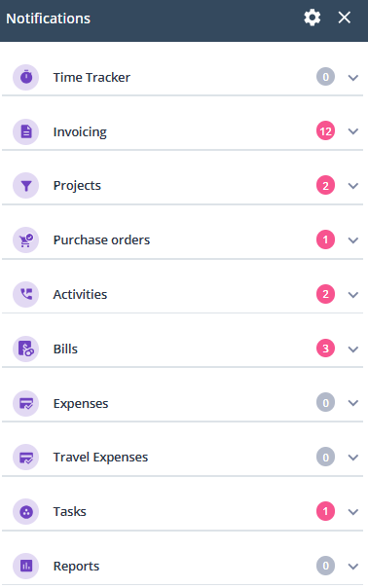The width and height of the screenshot is (368, 588).
Task: Click the Projects funnel icon
Action: [26, 186]
